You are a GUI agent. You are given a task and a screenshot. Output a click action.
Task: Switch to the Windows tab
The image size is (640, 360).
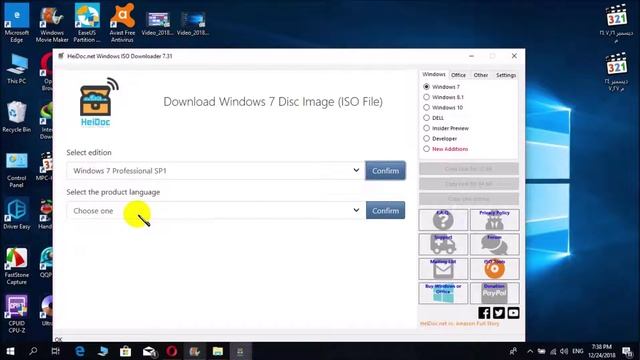[x=433, y=74]
